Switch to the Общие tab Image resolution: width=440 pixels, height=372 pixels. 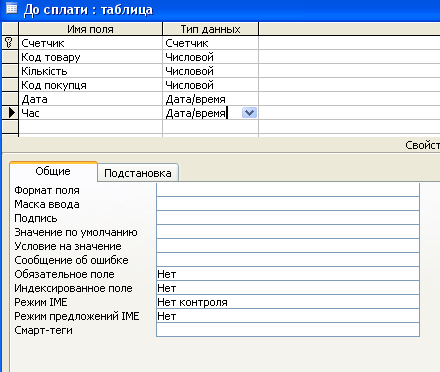53,171
